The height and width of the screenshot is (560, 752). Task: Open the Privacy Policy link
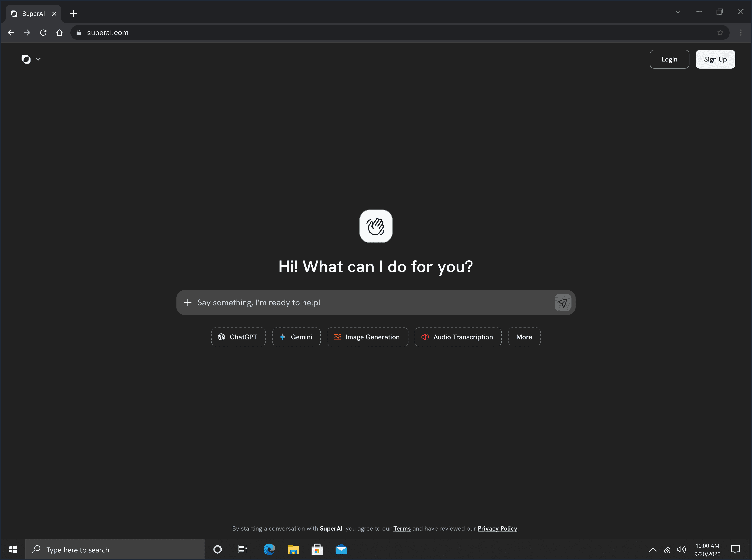(497, 528)
